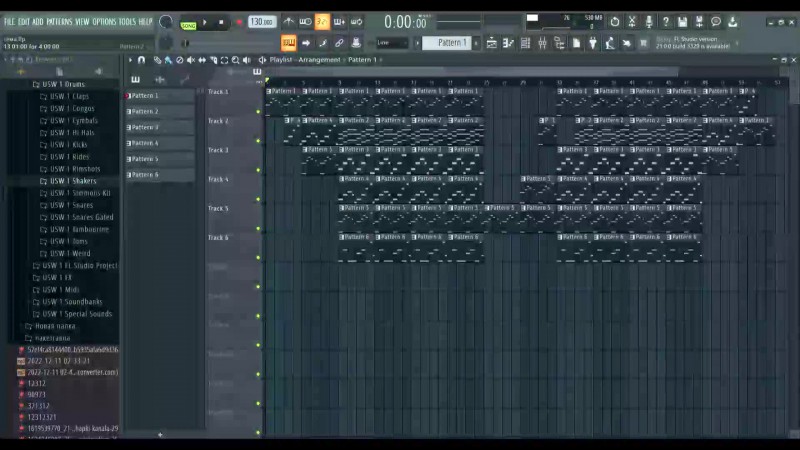Screen dimensions: 800x450
Task: Click arrow left of Pattern 1 selector
Action: click(417, 43)
